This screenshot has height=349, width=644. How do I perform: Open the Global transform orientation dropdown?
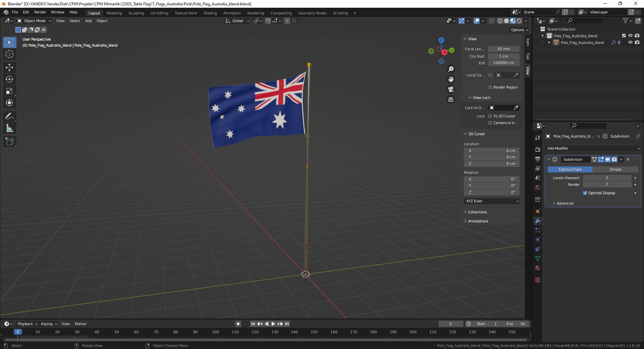pyautogui.click(x=237, y=21)
